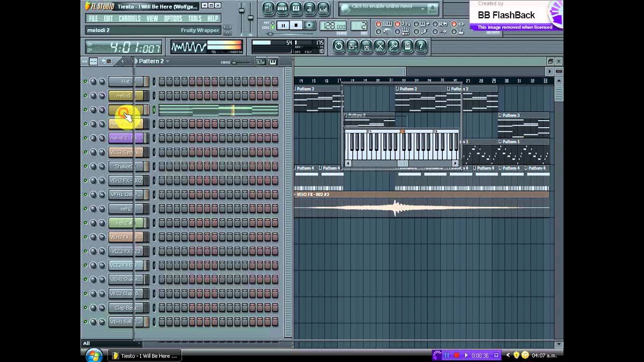Arm the transport record button
Image resolution: width=644 pixels, height=362 pixels.
pyautogui.click(x=310, y=26)
